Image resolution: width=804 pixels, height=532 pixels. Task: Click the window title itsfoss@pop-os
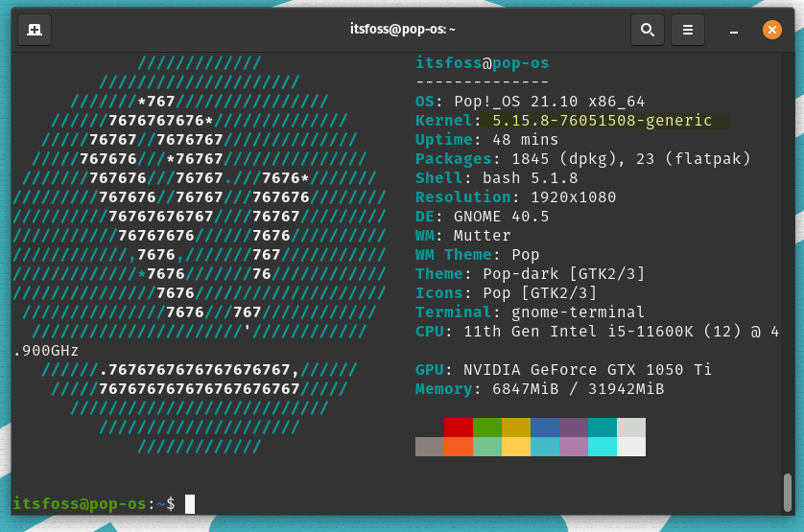point(402,30)
